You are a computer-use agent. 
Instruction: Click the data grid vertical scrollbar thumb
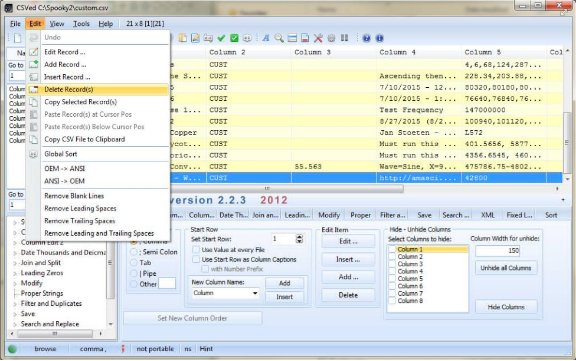pos(567,142)
